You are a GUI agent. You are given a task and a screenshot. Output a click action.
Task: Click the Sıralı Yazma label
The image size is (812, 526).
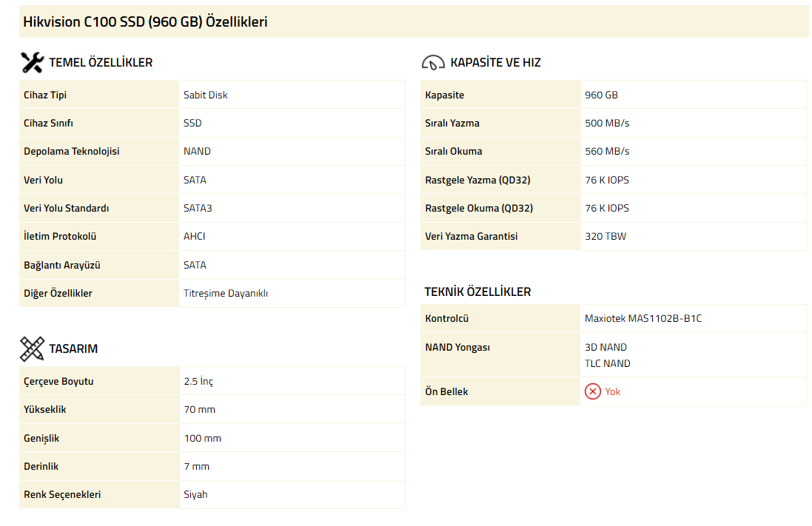coord(452,124)
